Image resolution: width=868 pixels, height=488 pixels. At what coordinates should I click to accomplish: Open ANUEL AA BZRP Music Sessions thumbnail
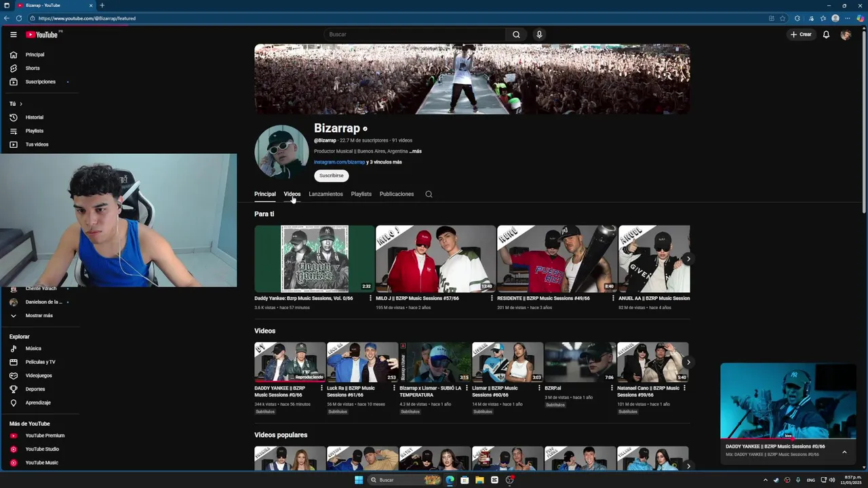click(x=654, y=259)
